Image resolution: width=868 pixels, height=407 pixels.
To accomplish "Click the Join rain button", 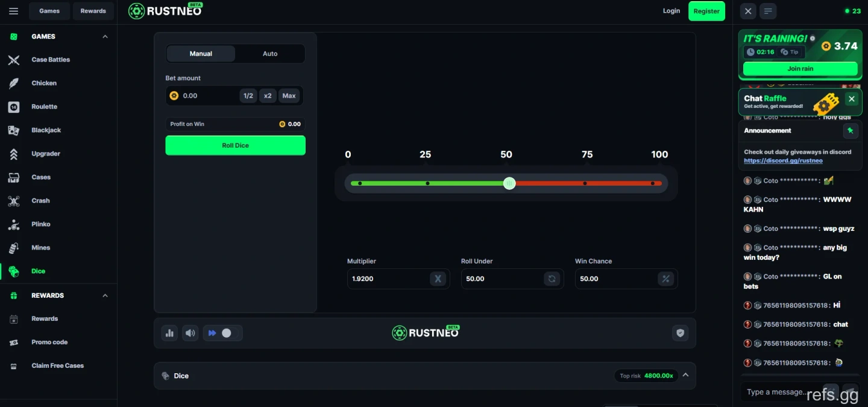I will 800,69.
